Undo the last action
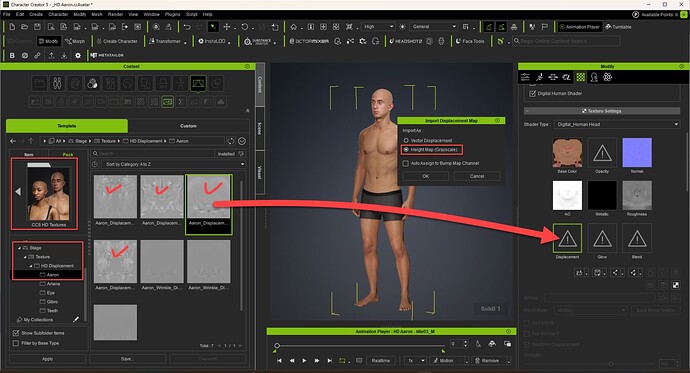The image size is (690, 373). tap(187, 27)
